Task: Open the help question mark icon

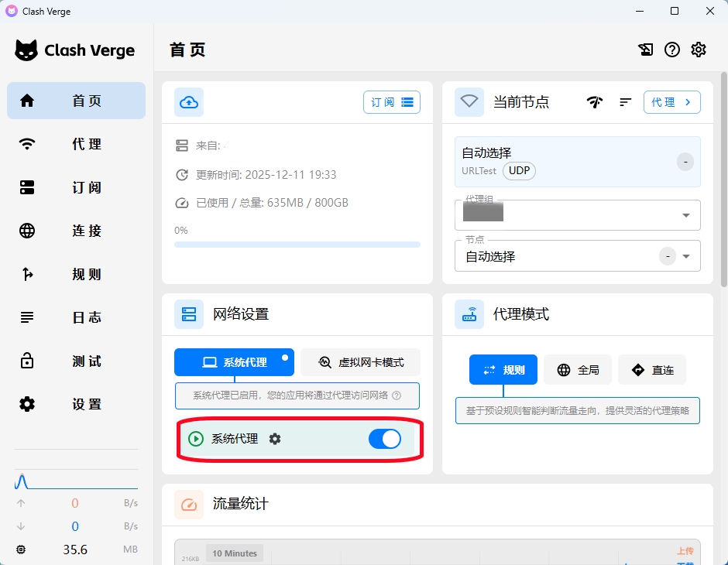Action: pos(672,50)
